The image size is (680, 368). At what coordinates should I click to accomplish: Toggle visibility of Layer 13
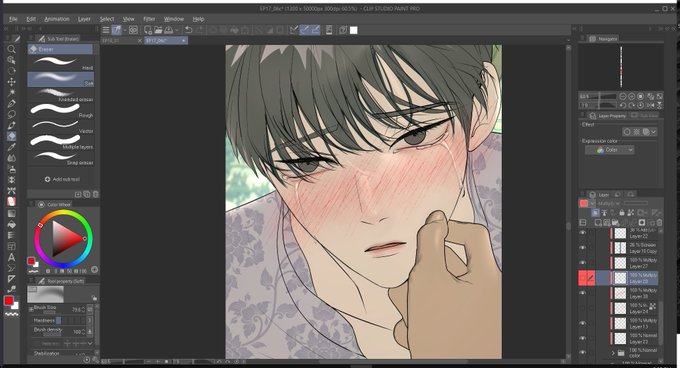click(x=582, y=323)
